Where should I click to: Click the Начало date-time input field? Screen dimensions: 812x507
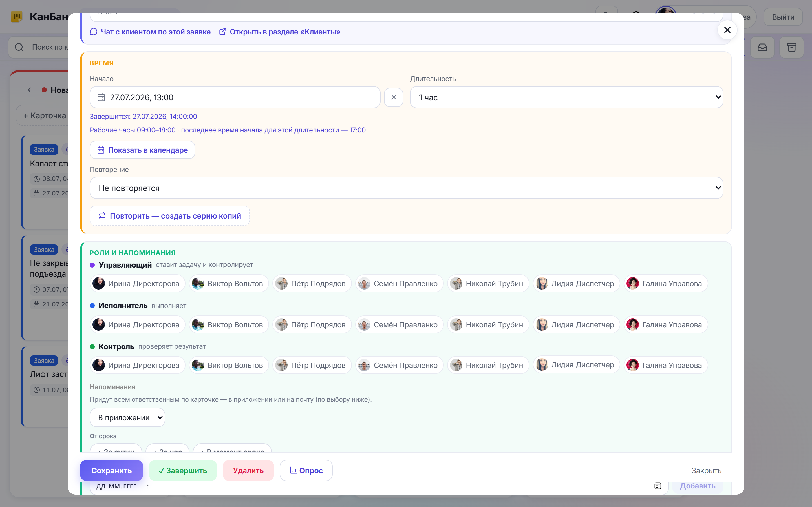[x=235, y=97]
